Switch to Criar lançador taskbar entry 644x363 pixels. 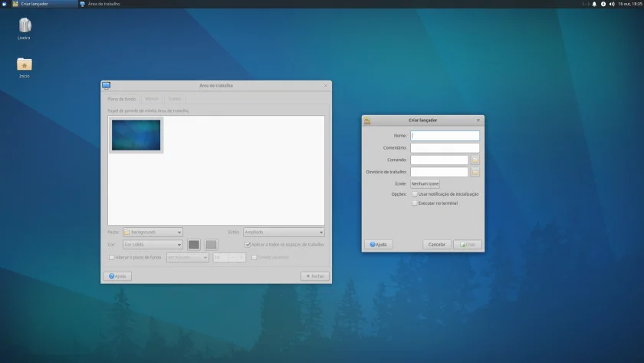click(44, 4)
